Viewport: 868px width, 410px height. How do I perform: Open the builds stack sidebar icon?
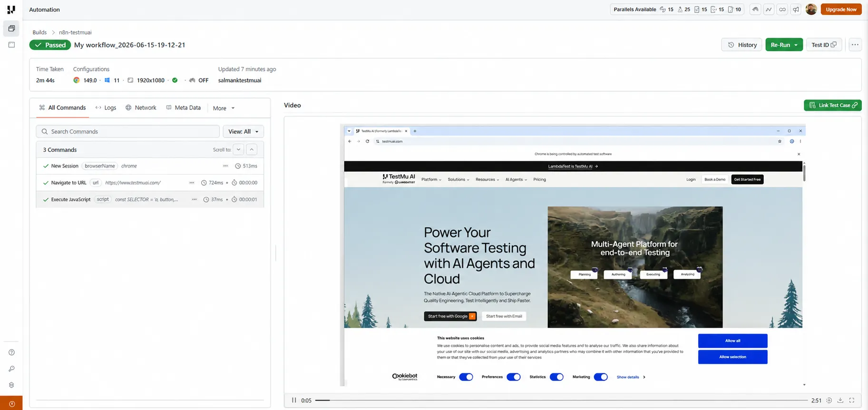click(11, 29)
